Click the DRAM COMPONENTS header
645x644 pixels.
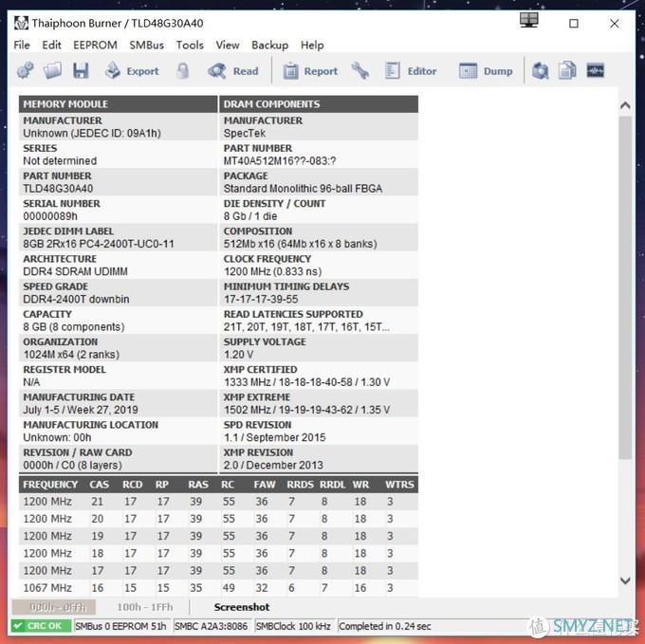coord(319,104)
